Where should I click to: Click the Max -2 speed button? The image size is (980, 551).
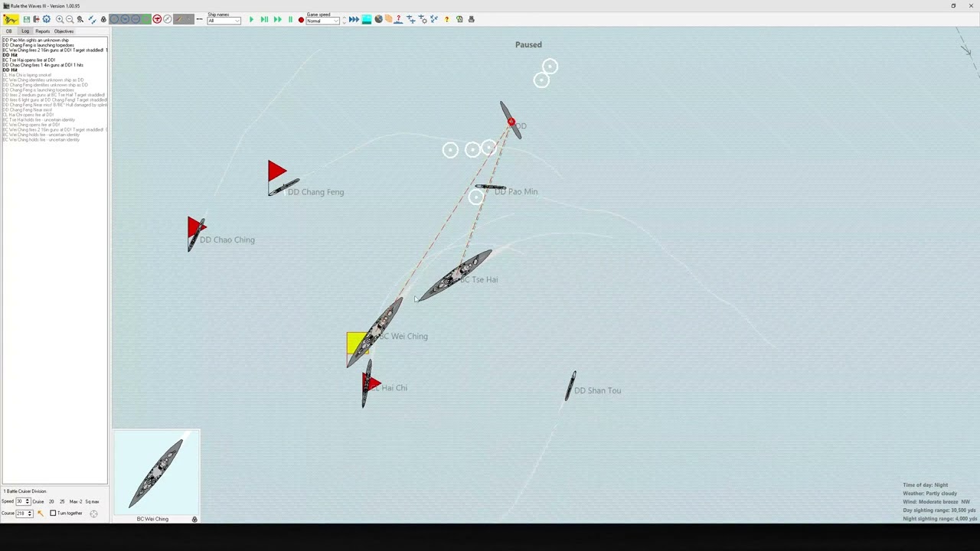[x=76, y=501]
